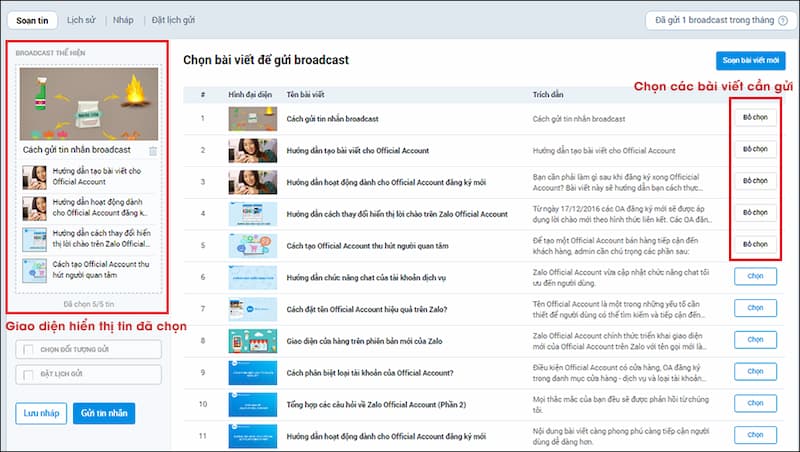Click the 'Hình đại diện' column header
800x452 pixels.
click(250, 94)
